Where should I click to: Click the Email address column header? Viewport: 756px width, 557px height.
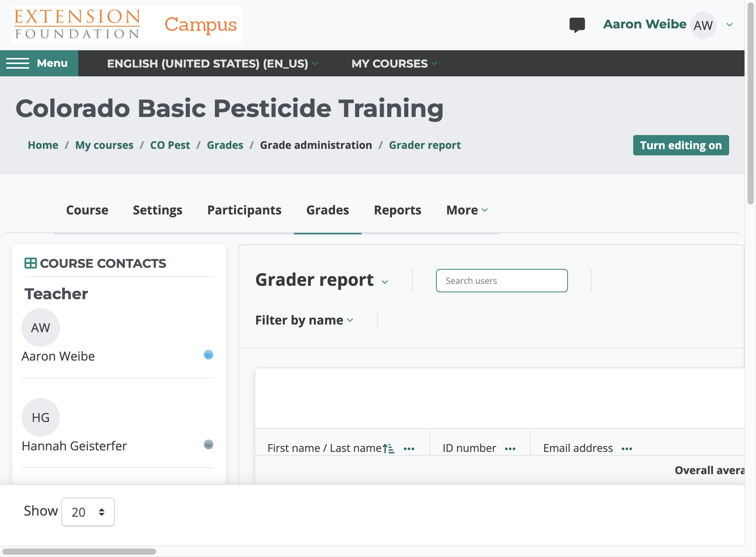578,448
